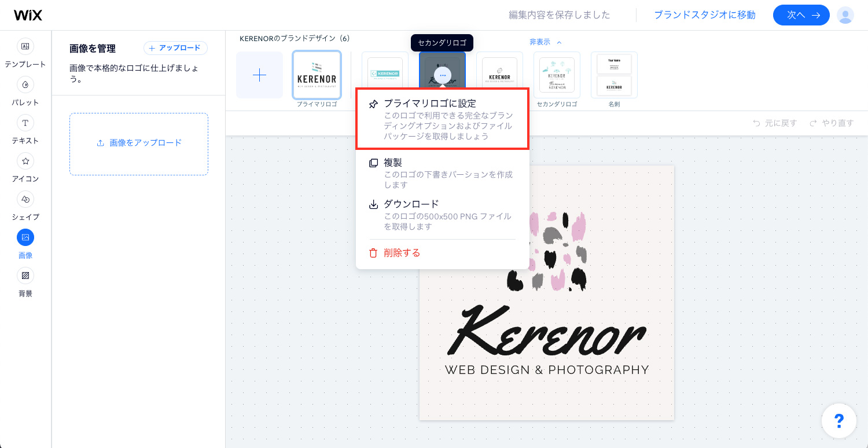This screenshot has width=868, height=448.
Task: Select the プライマリロゴ KERENOR thumbnail
Action: pos(317,75)
